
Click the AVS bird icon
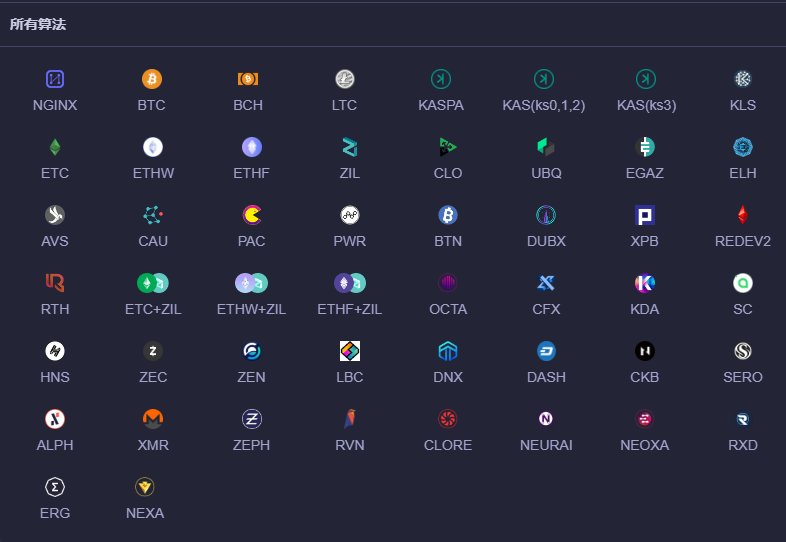[x=55, y=215]
